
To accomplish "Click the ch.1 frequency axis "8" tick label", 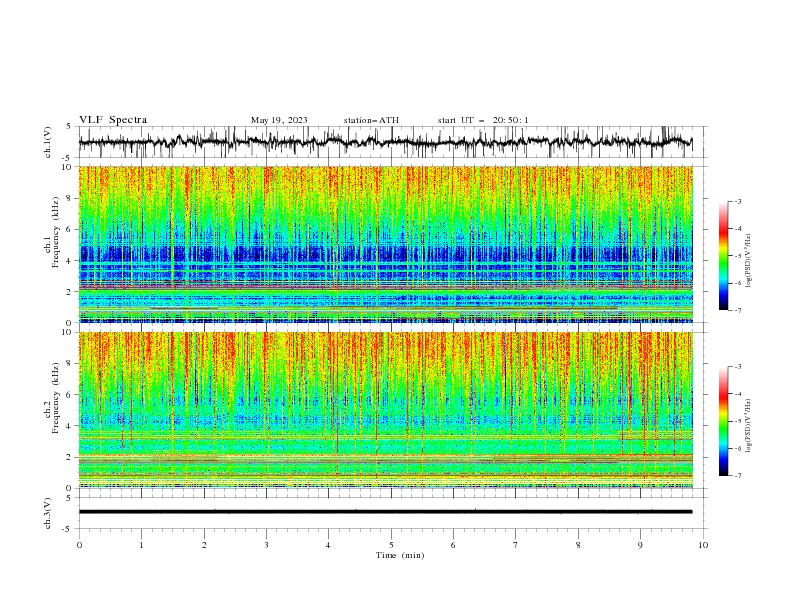I will [69, 198].
